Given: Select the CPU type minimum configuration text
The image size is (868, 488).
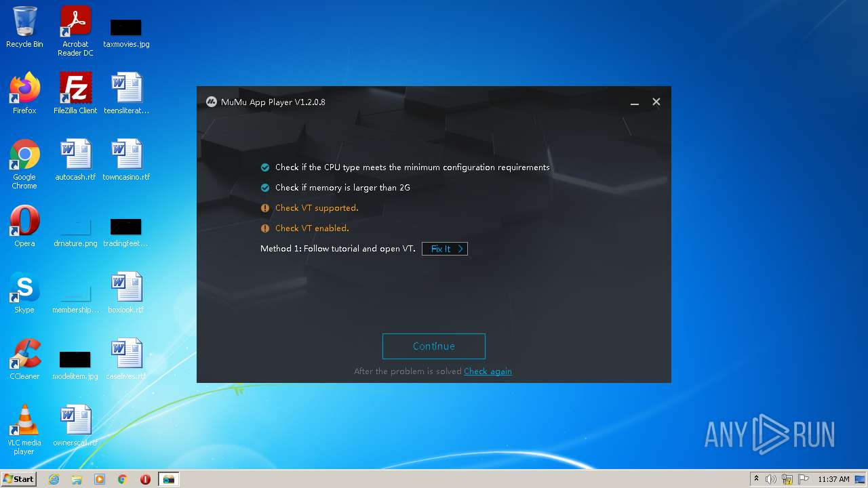Looking at the screenshot, I should (x=412, y=167).
